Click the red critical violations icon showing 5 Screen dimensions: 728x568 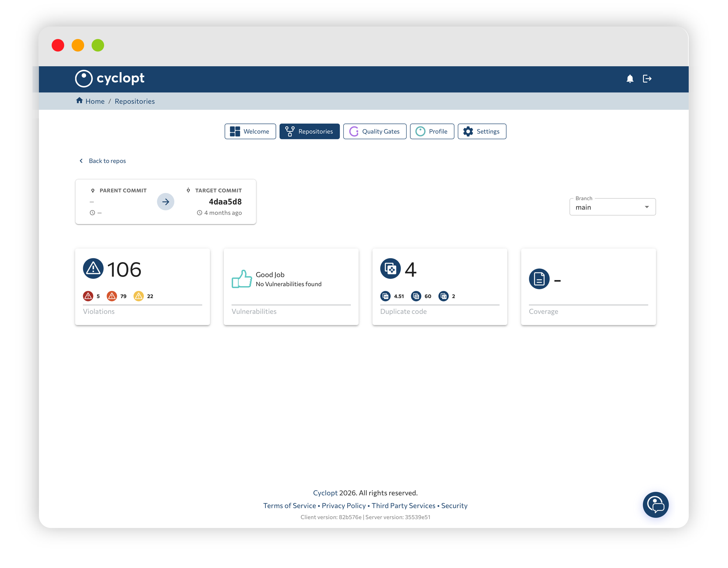pos(88,296)
